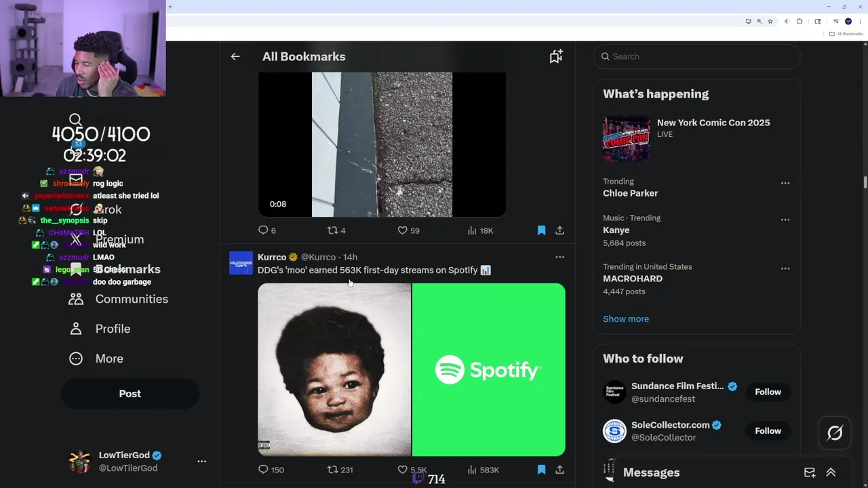The image size is (868, 488).
Task: Open more options for Chloe Parker trend
Action: click(x=785, y=183)
